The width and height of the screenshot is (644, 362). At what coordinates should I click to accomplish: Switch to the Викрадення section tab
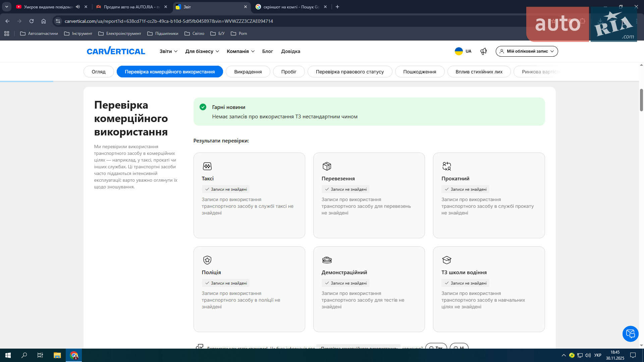tap(248, 72)
